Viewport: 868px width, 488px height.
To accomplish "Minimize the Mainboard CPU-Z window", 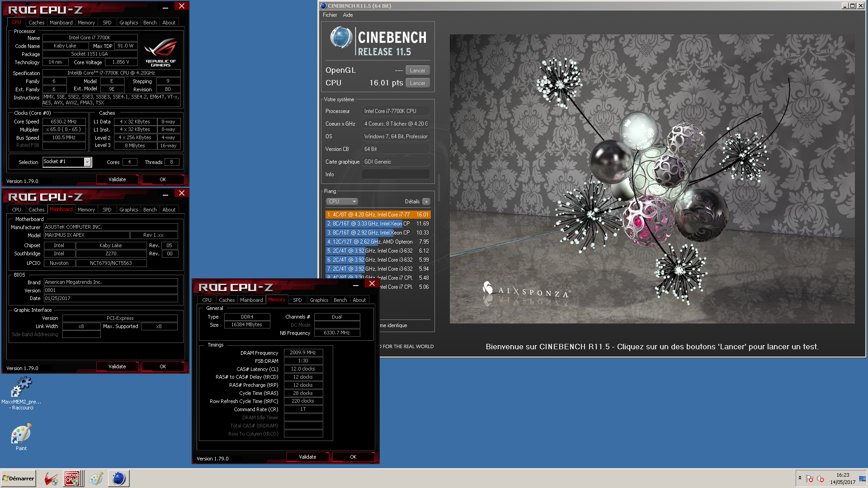I will pyautogui.click(x=165, y=194).
